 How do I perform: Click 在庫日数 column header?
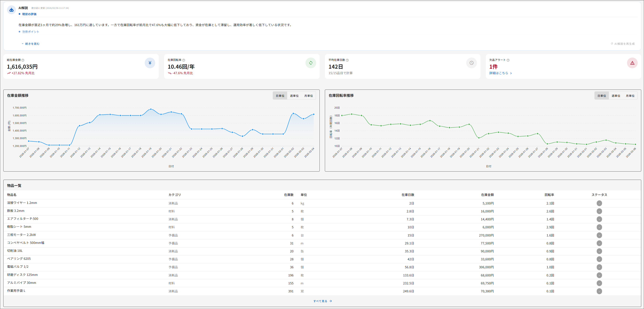pyautogui.click(x=408, y=195)
